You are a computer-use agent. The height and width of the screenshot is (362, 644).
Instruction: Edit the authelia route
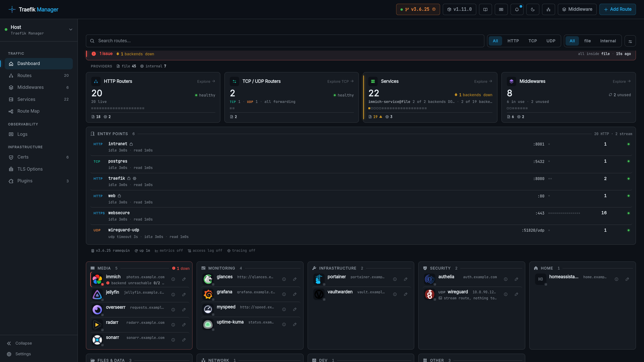click(517, 279)
